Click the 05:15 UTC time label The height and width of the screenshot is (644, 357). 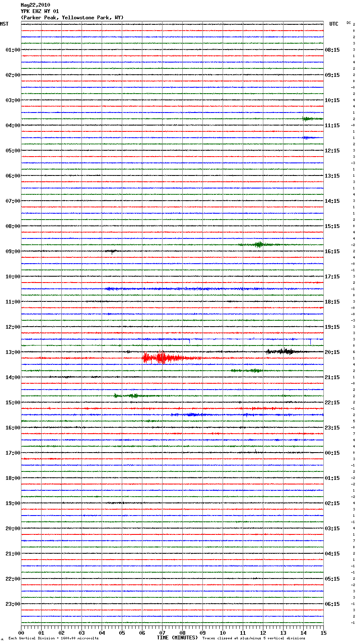[332, 579]
